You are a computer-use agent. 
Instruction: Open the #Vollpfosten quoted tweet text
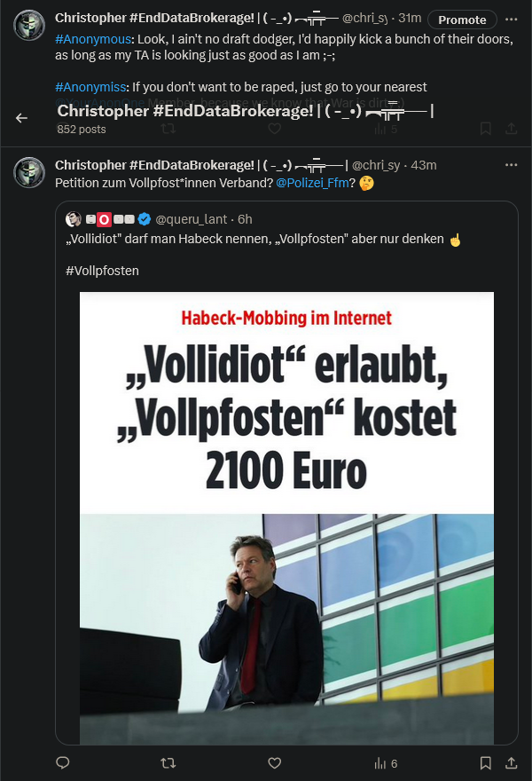pos(102,270)
